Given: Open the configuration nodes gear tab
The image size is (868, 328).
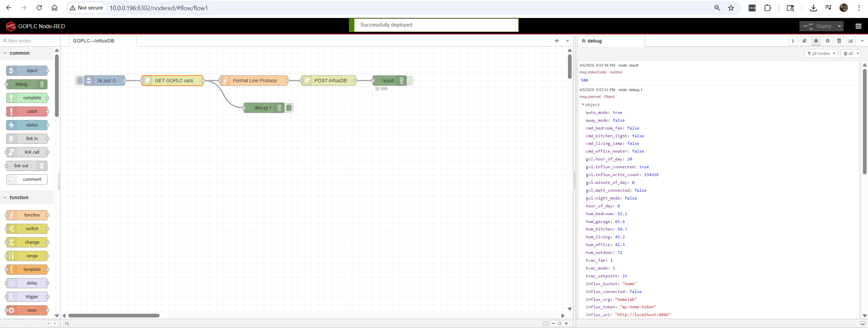Looking at the screenshot, I should 828,41.
